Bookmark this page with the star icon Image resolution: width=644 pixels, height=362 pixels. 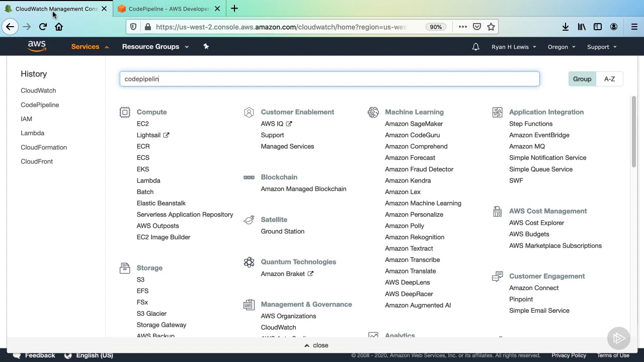click(491, 27)
